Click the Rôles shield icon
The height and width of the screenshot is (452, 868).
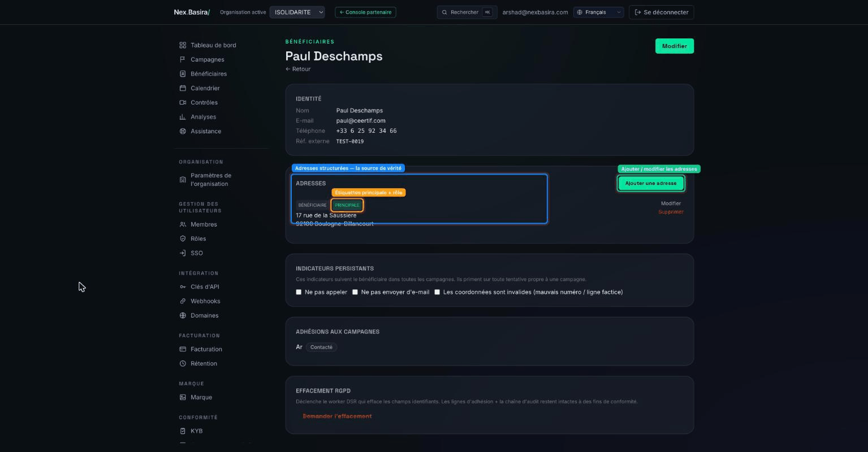(183, 238)
